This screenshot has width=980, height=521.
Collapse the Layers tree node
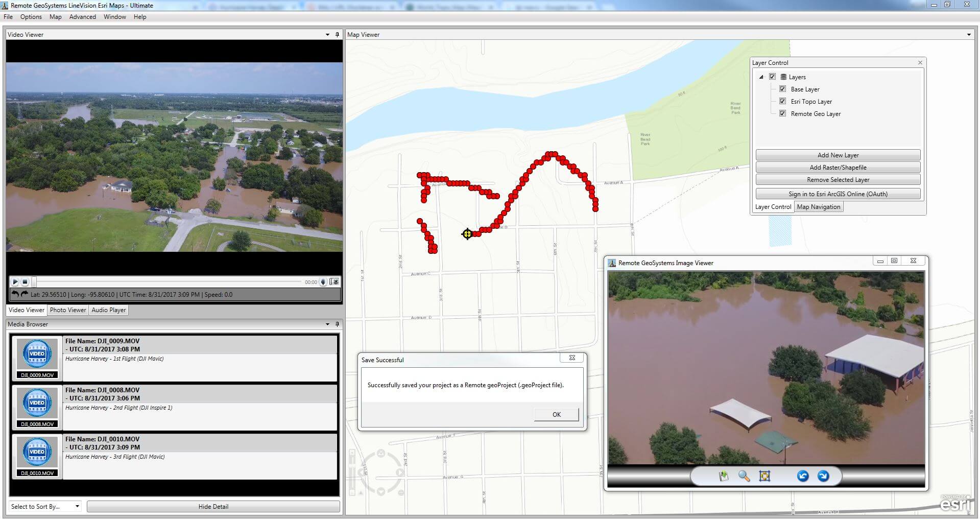pos(761,77)
